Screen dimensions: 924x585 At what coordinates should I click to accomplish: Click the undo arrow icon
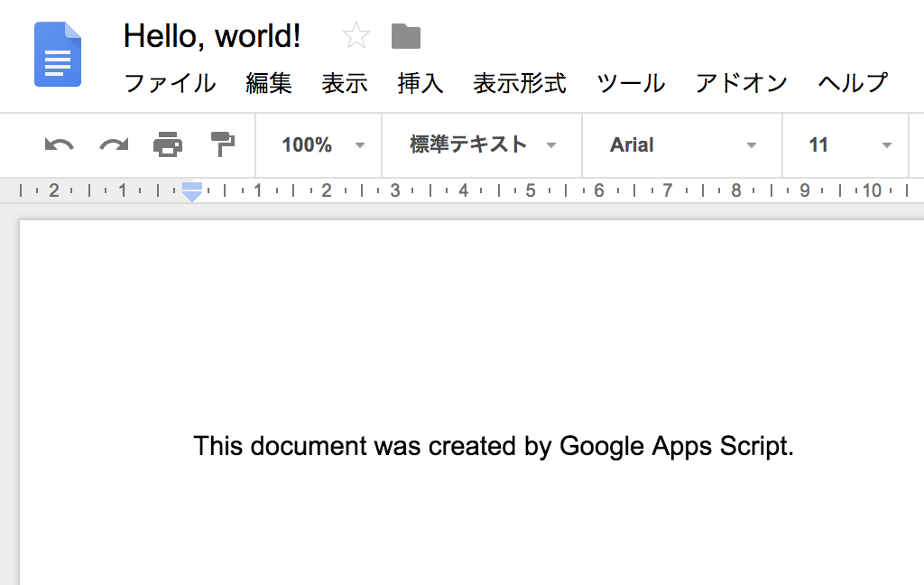(59, 144)
